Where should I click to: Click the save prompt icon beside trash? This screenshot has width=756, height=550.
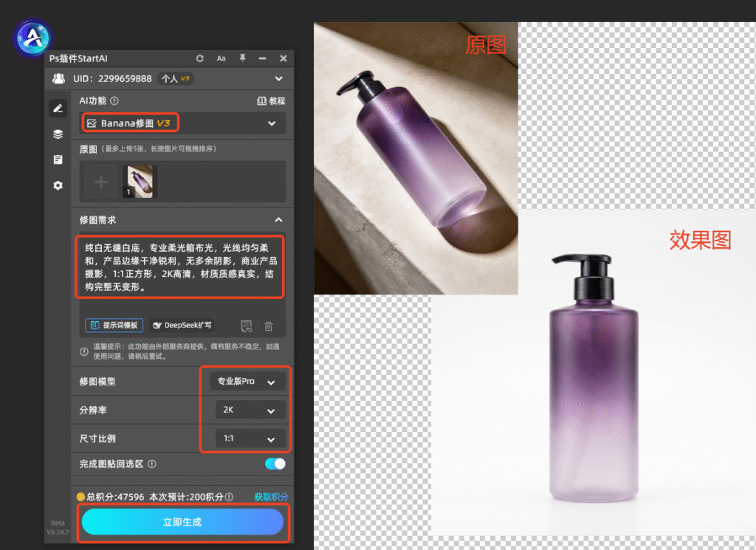tap(247, 326)
